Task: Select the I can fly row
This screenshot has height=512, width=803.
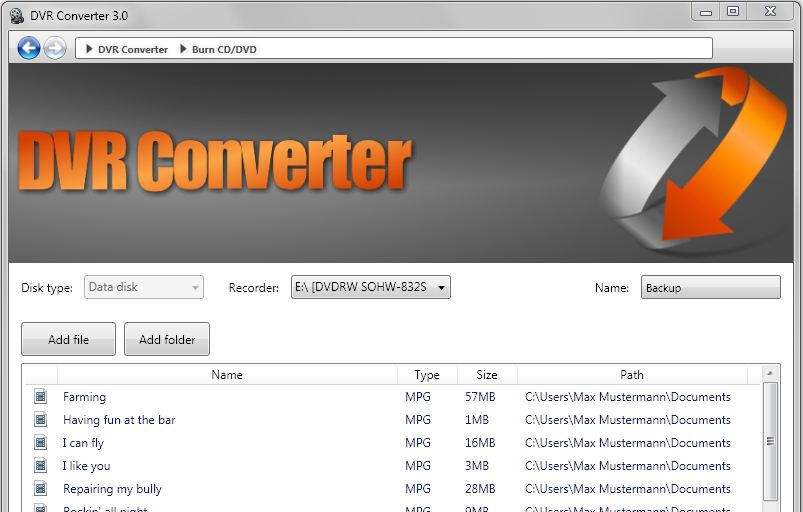Action: [392, 443]
